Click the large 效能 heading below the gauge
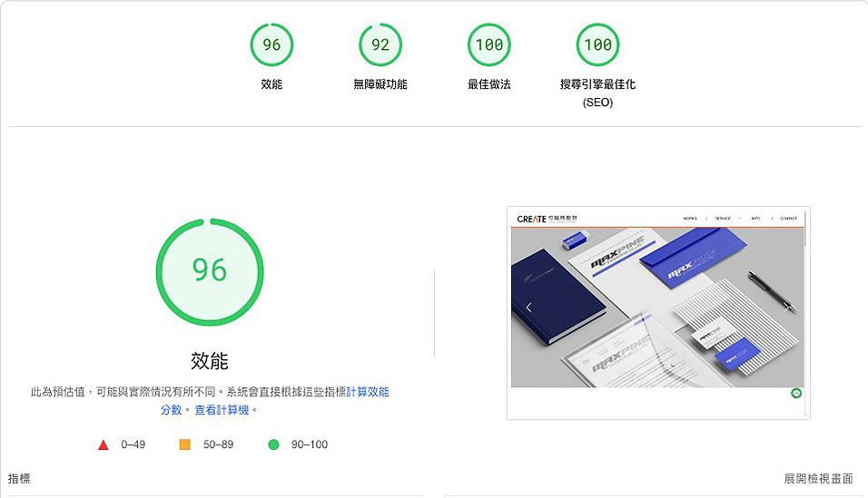 coord(210,361)
